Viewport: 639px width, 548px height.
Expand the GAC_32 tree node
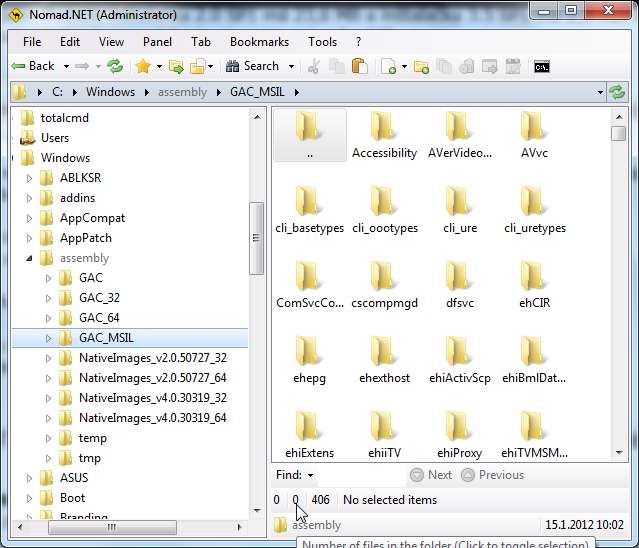[48, 298]
